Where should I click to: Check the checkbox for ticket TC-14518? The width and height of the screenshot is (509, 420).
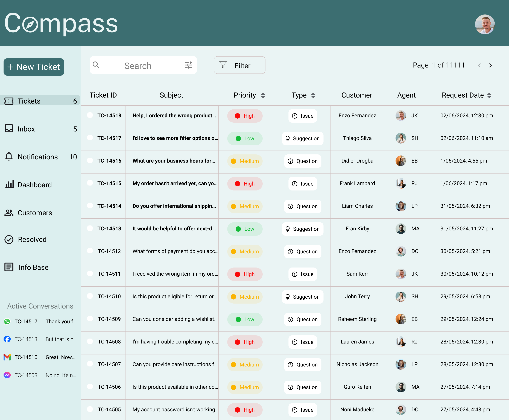(90, 116)
